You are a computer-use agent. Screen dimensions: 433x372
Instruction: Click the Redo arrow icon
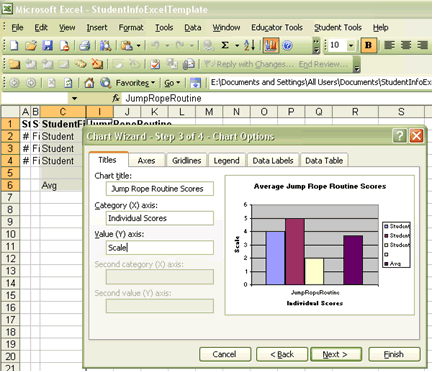180,45
